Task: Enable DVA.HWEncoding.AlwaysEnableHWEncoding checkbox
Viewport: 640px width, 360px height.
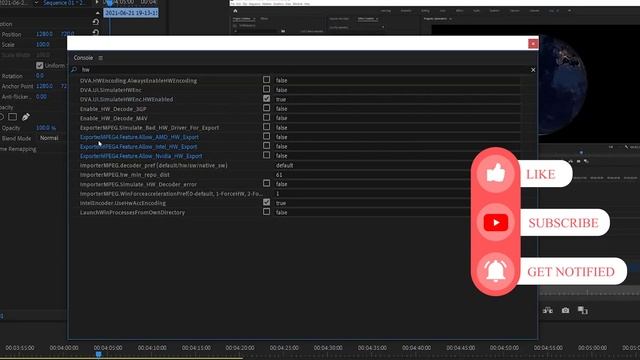Action: 267,80
